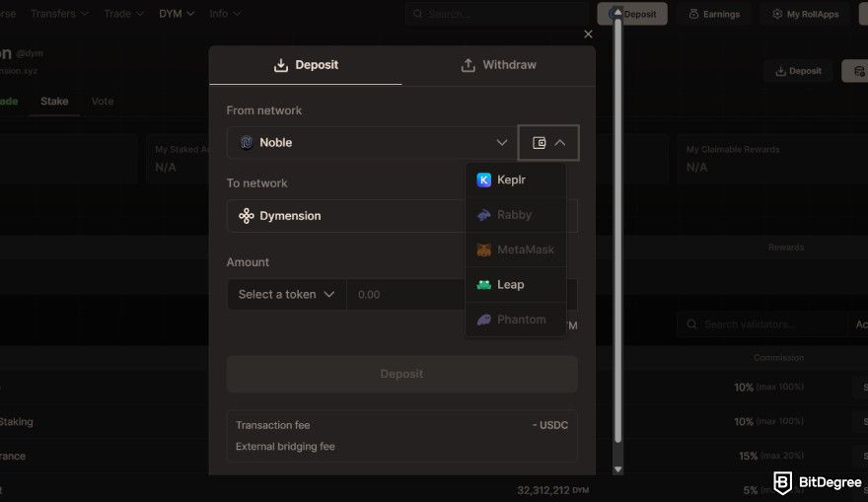This screenshot has height=502, width=868.
Task: Open My RollApps in top bar
Action: point(806,14)
